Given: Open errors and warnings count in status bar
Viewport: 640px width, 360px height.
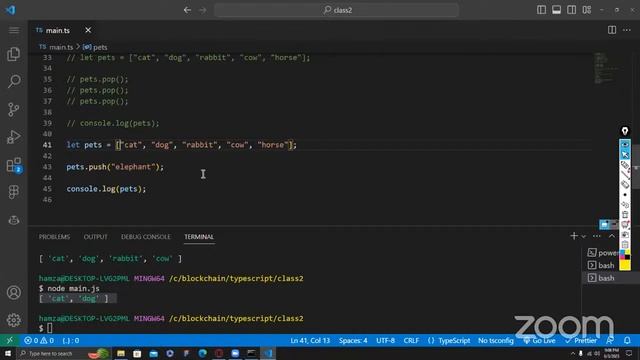Looking at the screenshot, I should click(39, 340).
